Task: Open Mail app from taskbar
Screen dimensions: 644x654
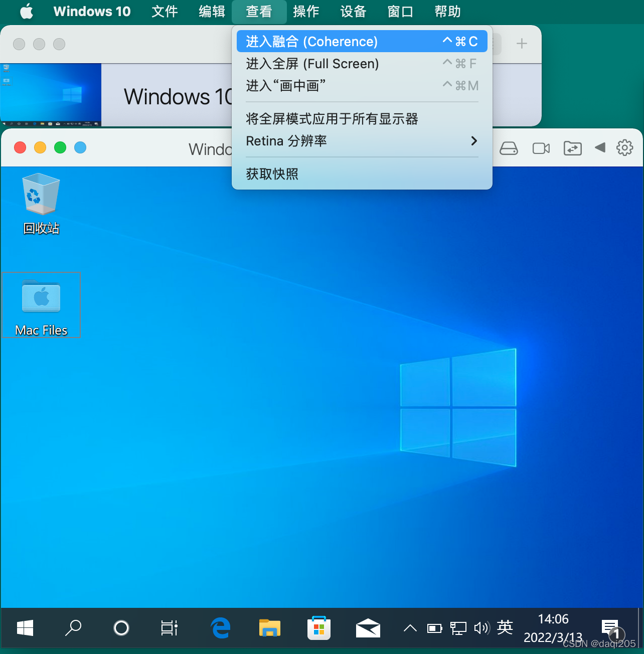Action: [x=368, y=627]
